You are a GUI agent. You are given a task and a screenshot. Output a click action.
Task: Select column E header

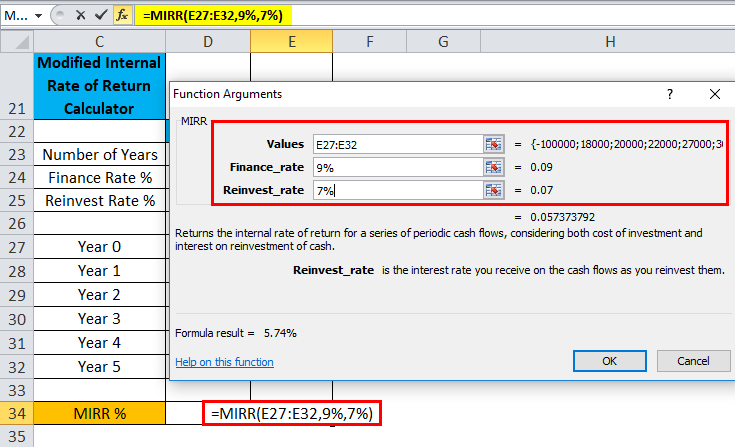tap(292, 42)
